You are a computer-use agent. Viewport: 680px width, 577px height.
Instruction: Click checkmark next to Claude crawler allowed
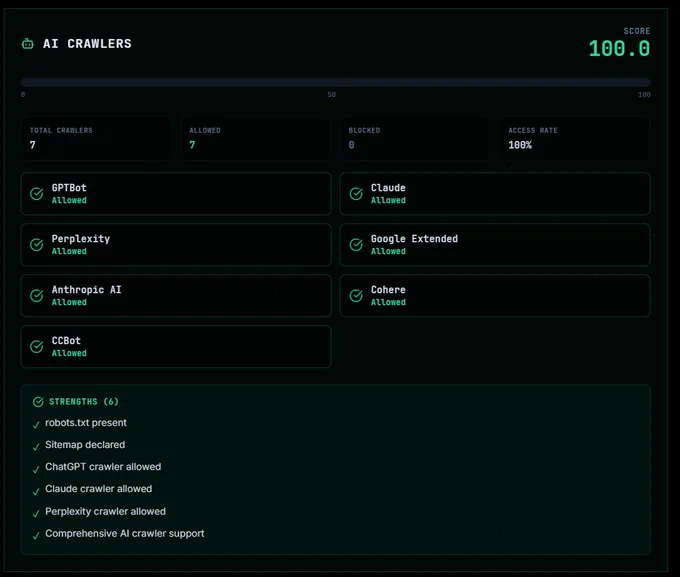tap(36, 492)
